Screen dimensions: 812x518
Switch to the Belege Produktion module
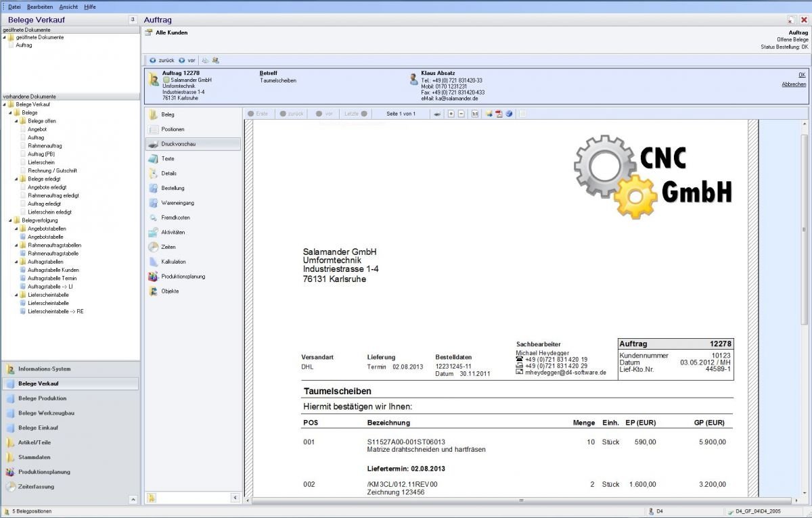(x=70, y=398)
